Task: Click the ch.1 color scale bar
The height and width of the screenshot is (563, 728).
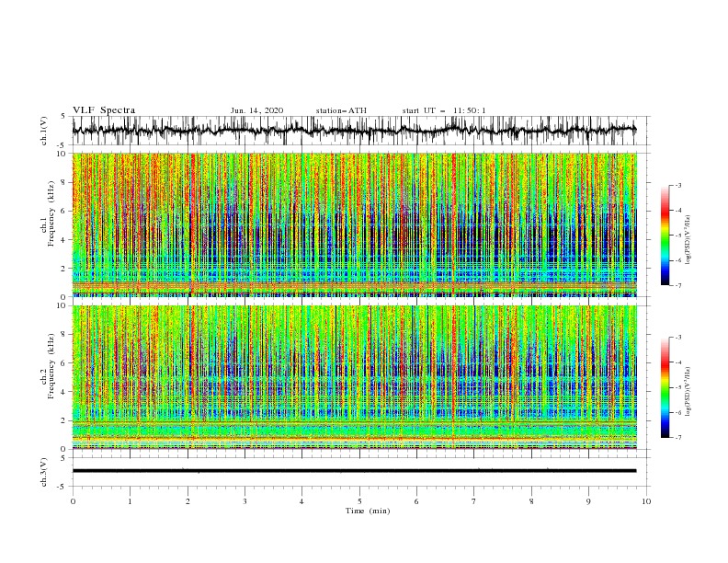Action: click(x=665, y=236)
